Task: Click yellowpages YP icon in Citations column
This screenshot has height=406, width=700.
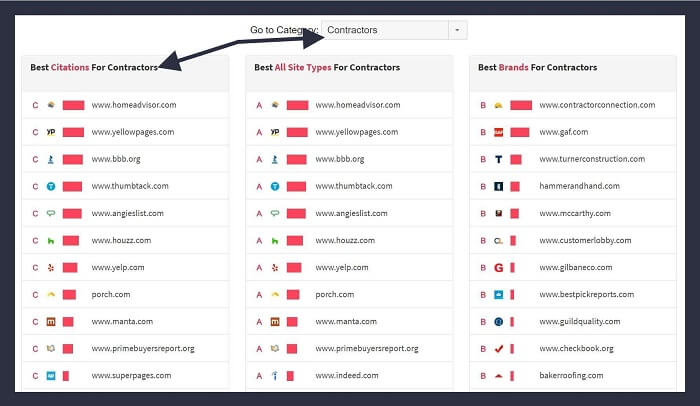Action: (x=51, y=132)
